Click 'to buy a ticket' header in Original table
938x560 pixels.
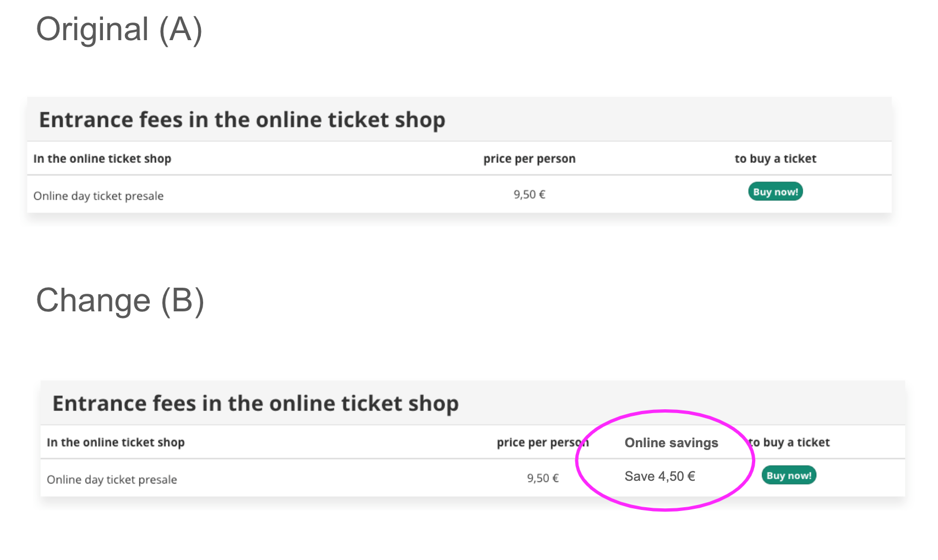click(775, 159)
